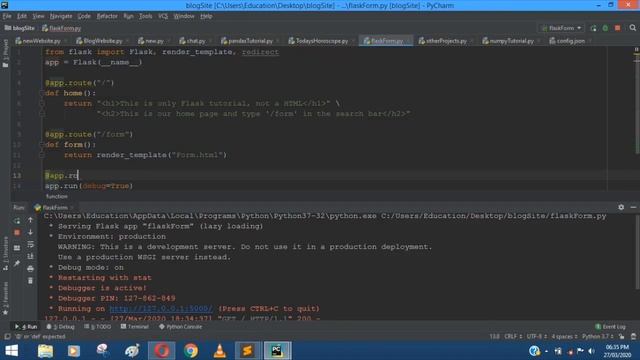
Task: Open the 4: Run bottom tool tab
Action: point(26,327)
